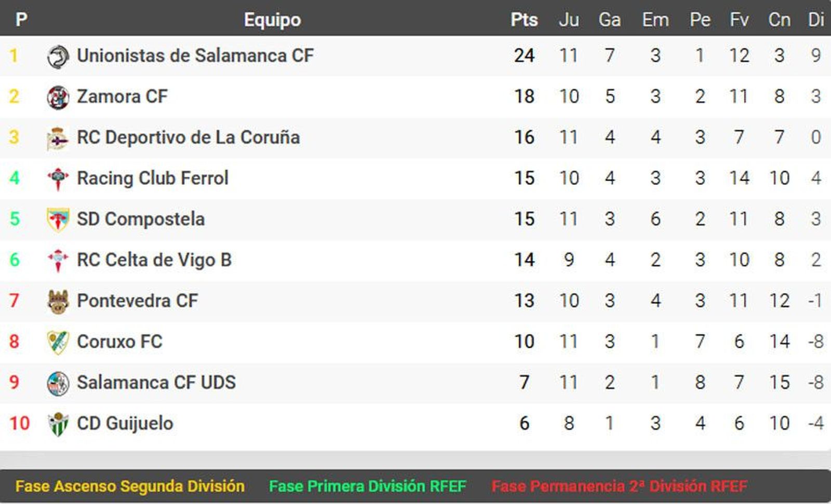Click the Zamora CF club crest
831x504 pixels.
point(58,97)
